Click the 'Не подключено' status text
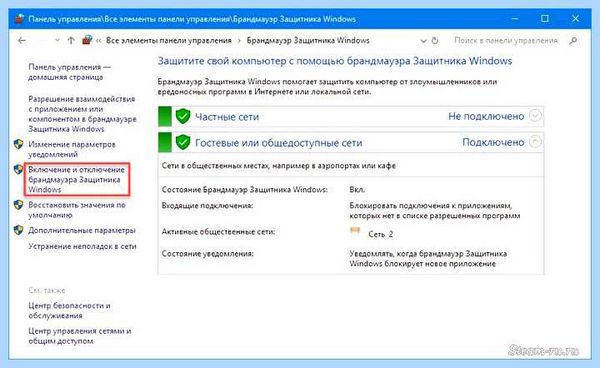The width and height of the screenshot is (600, 368). pos(486,116)
